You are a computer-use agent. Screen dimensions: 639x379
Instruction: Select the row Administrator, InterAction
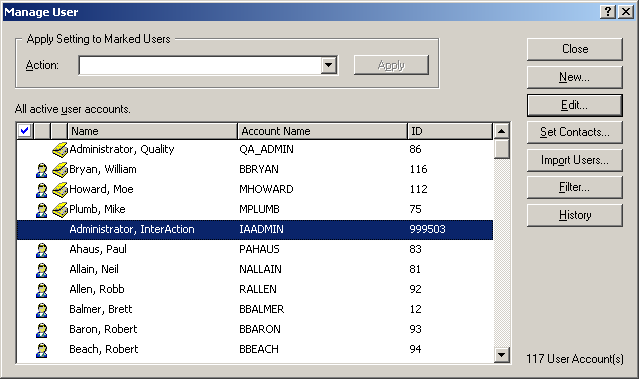[x=255, y=229]
